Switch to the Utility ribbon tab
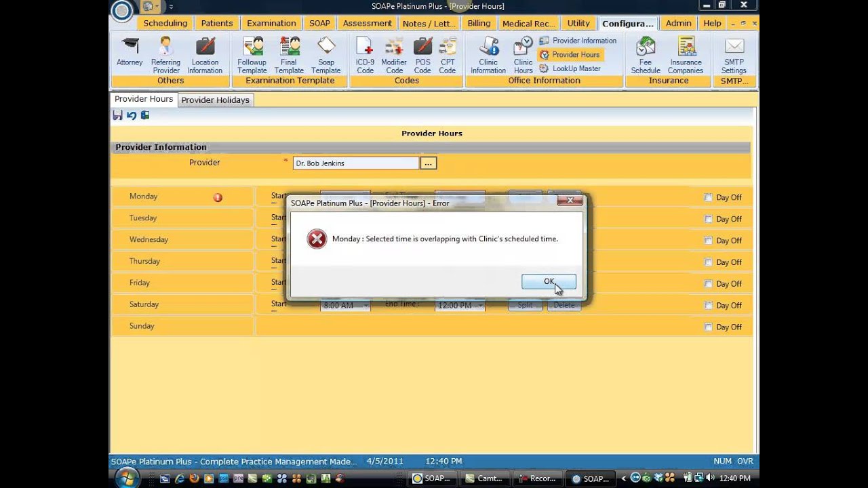 578,23
